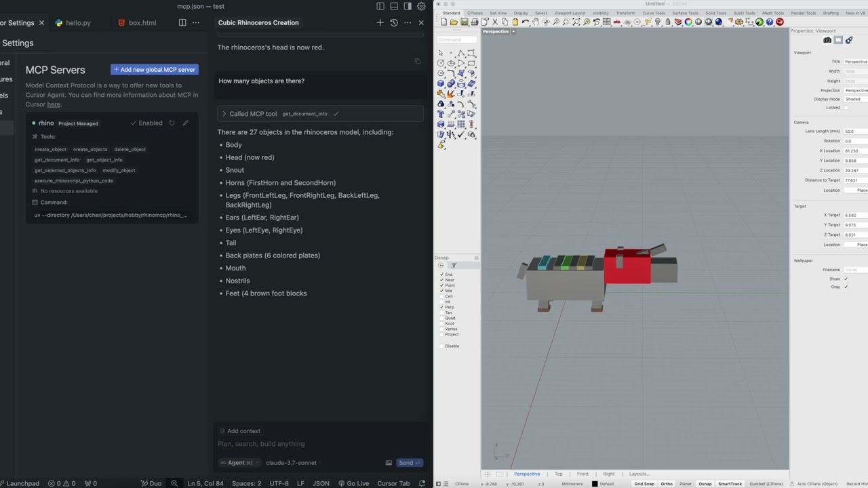This screenshot has width=868, height=488.
Task: Open Cursor settings gear in title bar
Action: click(421, 6)
